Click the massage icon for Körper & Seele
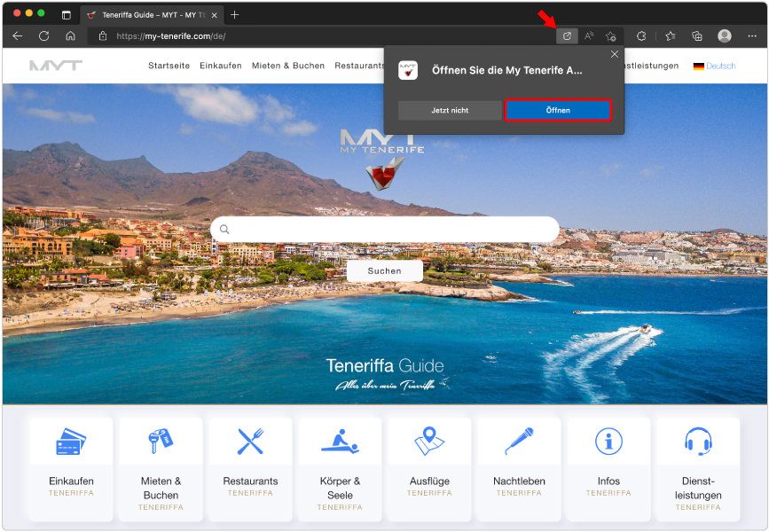Screen dimensions: 769x532 pos(339,438)
